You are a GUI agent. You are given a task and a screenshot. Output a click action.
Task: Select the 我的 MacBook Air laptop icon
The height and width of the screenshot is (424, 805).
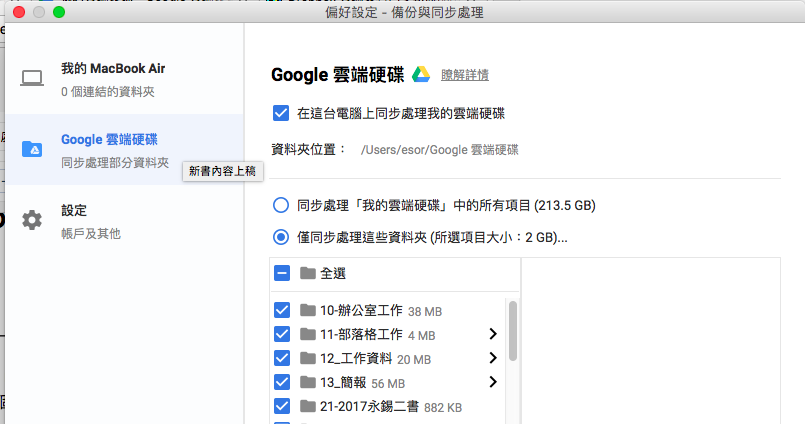(x=32, y=79)
